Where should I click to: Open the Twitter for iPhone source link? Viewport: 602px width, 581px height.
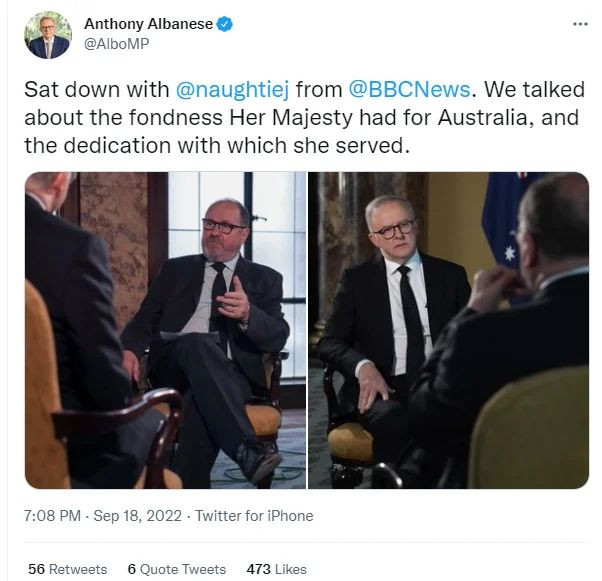click(254, 515)
